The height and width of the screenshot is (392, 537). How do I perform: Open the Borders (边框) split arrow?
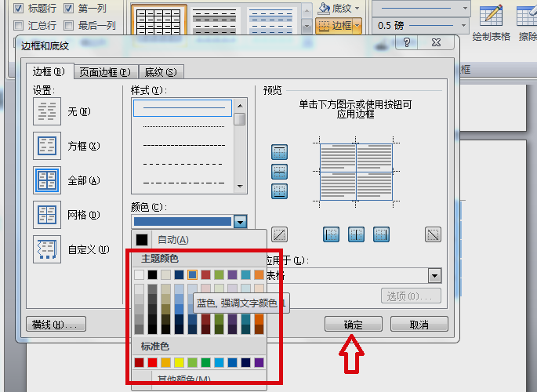[357, 25]
